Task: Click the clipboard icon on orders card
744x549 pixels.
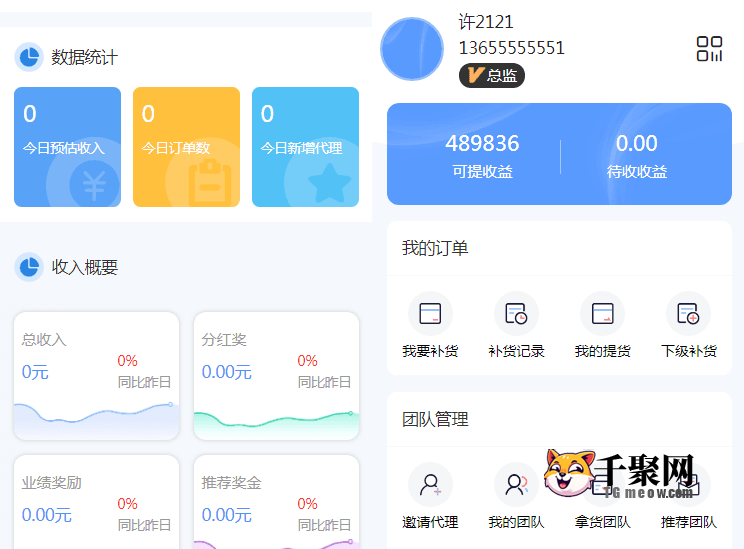Action: pos(210,183)
